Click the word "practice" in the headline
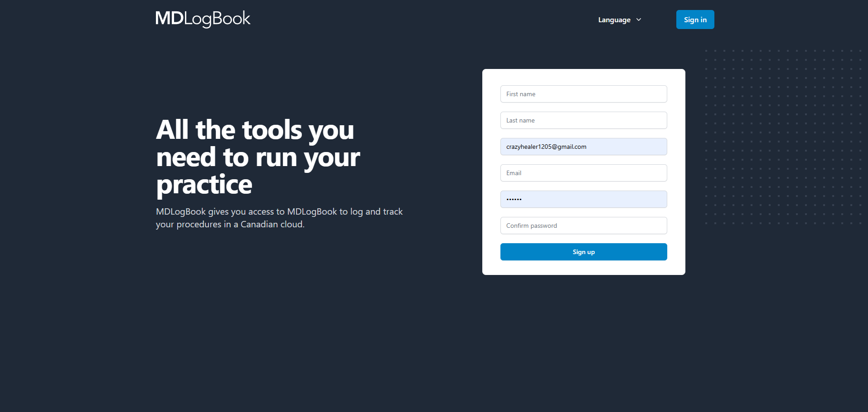The width and height of the screenshot is (868, 412). [204, 185]
